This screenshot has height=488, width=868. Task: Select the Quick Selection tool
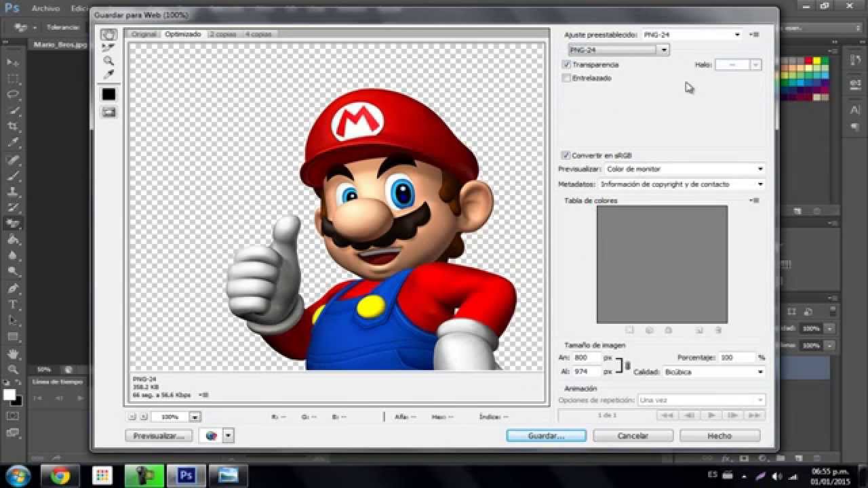(13, 110)
